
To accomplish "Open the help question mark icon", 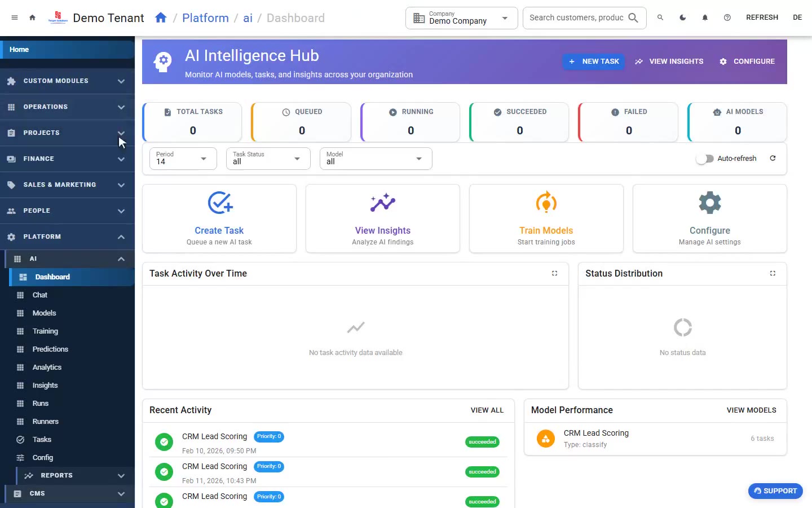I will click(727, 17).
